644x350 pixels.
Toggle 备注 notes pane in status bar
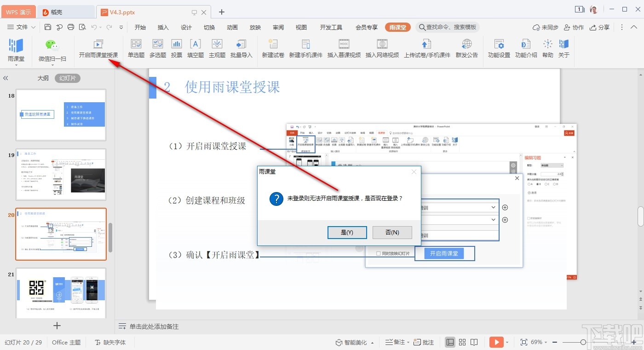(x=395, y=342)
